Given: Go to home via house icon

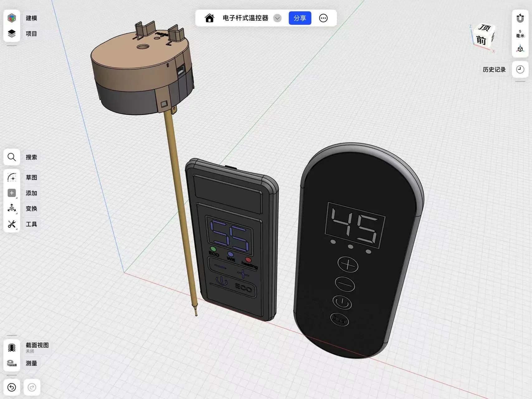Looking at the screenshot, I should (x=210, y=18).
